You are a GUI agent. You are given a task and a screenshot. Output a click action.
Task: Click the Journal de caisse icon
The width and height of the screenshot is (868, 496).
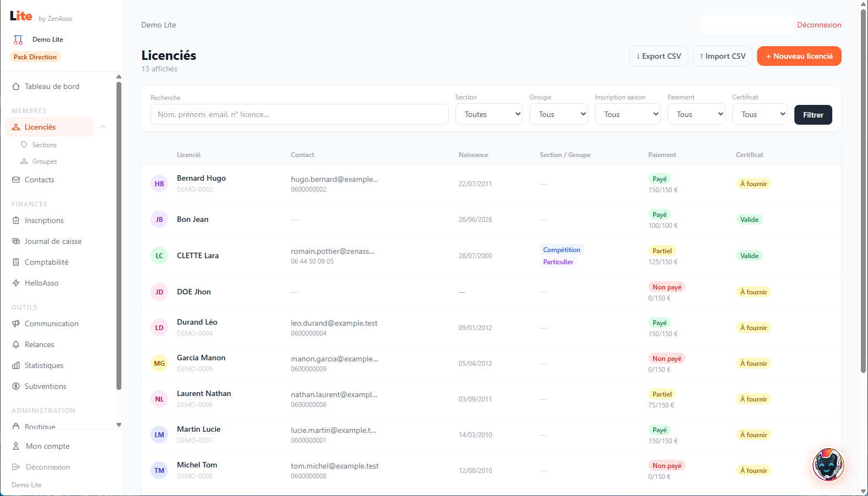click(x=16, y=241)
